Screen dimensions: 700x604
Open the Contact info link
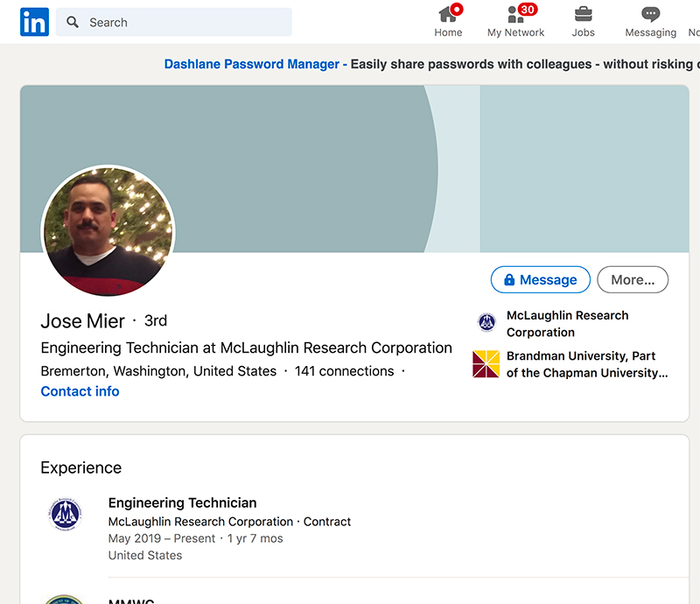[x=80, y=391]
